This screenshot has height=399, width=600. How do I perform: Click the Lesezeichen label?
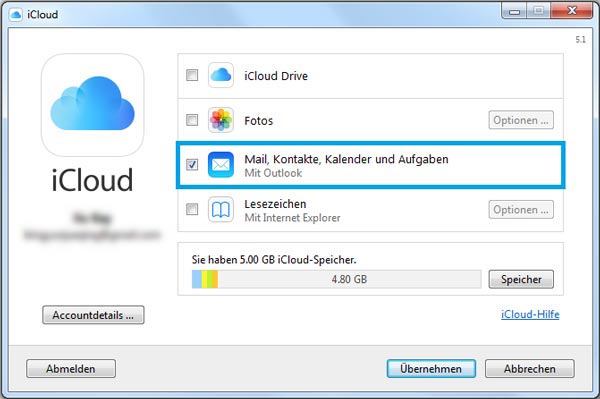point(275,204)
